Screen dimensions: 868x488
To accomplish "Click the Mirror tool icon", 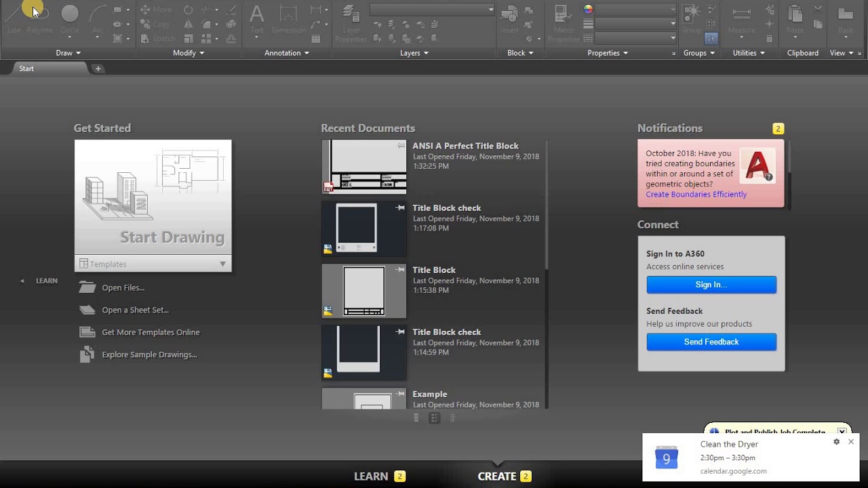I will [x=189, y=24].
